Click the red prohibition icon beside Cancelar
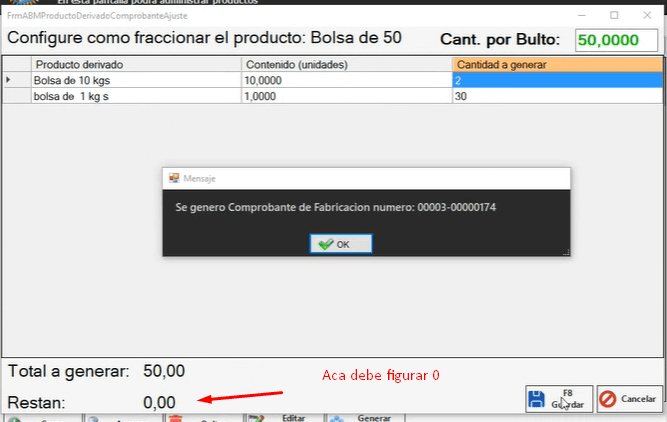667x422 pixels. [x=608, y=399]
